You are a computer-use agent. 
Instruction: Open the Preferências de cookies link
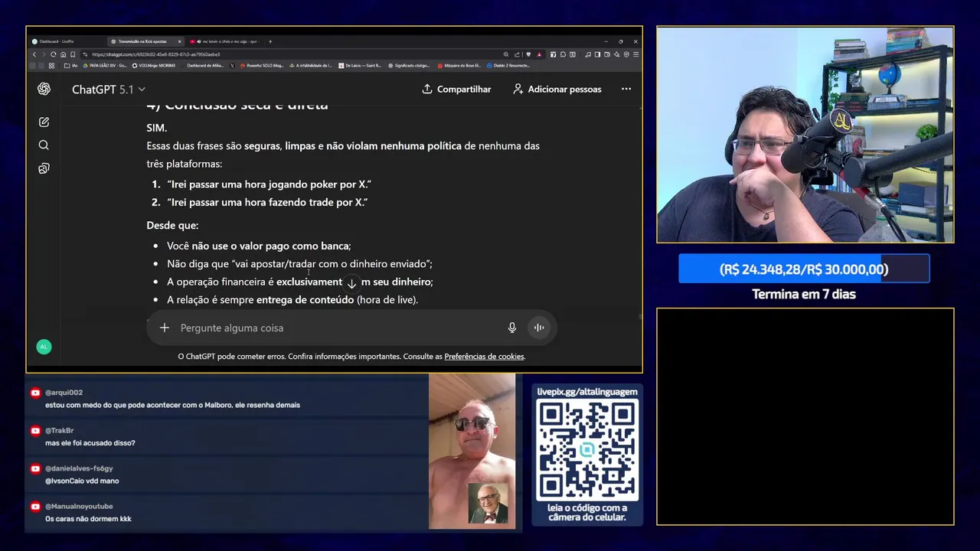(x=484, y=357)
